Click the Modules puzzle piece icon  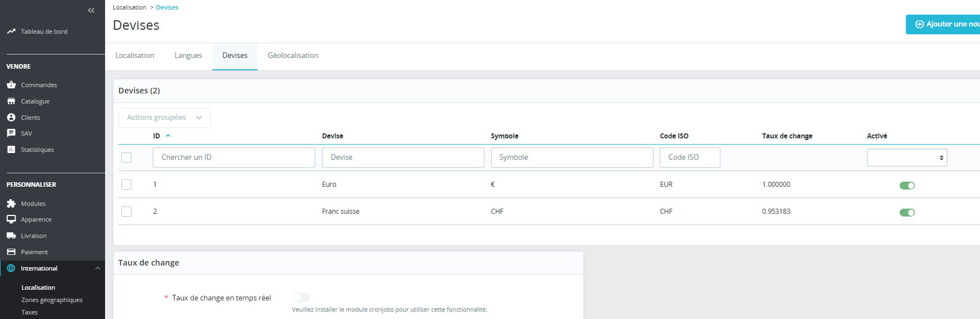tap(11, 204)
